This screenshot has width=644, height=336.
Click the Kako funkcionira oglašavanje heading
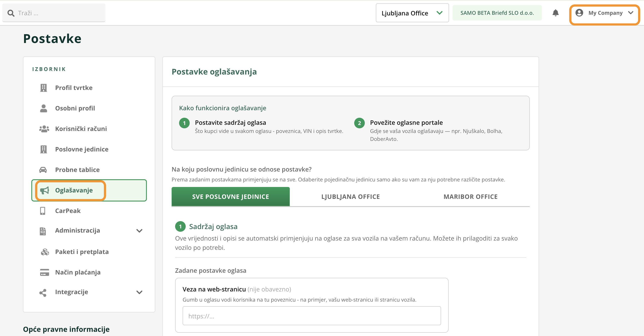pos(223,108)
